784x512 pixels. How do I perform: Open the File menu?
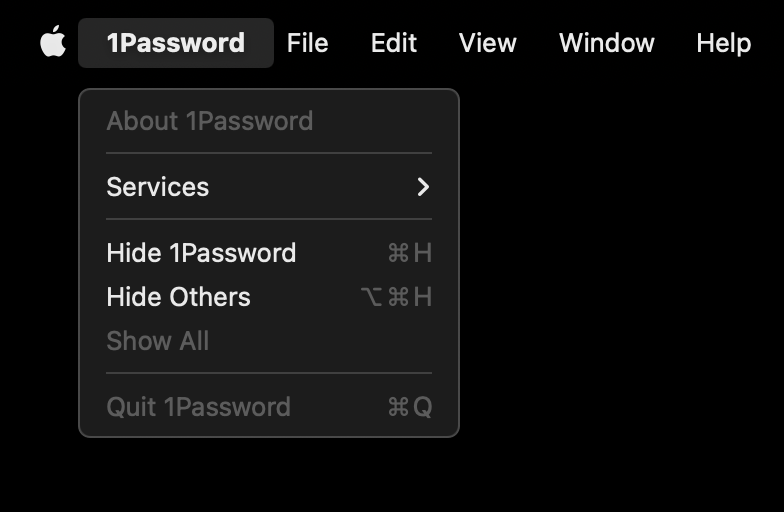(x=307, y=43)
